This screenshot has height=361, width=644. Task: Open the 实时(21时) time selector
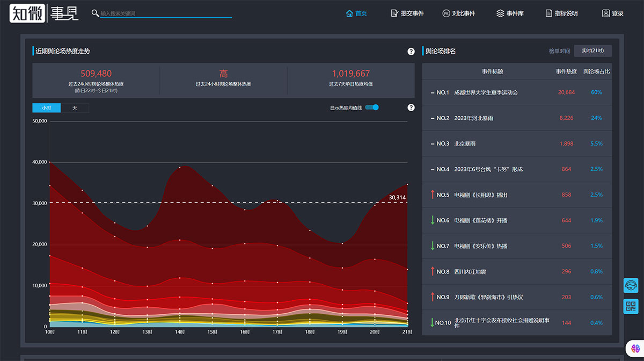click(x=592, y=51)
